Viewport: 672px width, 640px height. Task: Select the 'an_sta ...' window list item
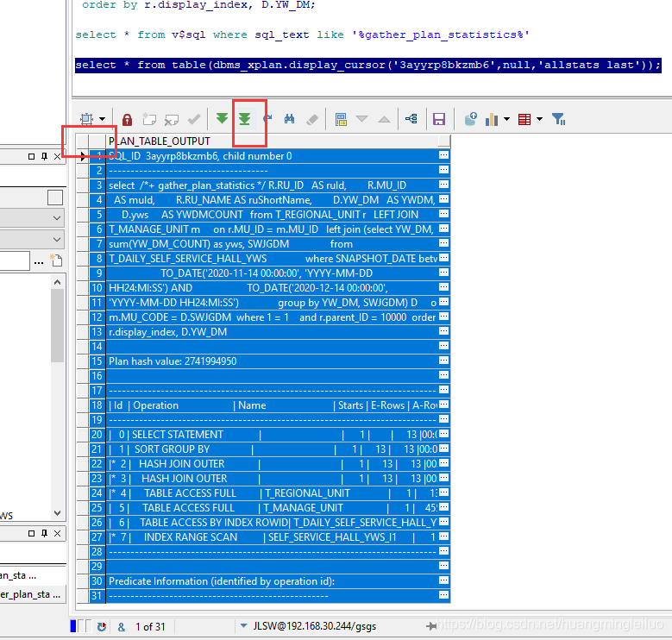point(33,575)
